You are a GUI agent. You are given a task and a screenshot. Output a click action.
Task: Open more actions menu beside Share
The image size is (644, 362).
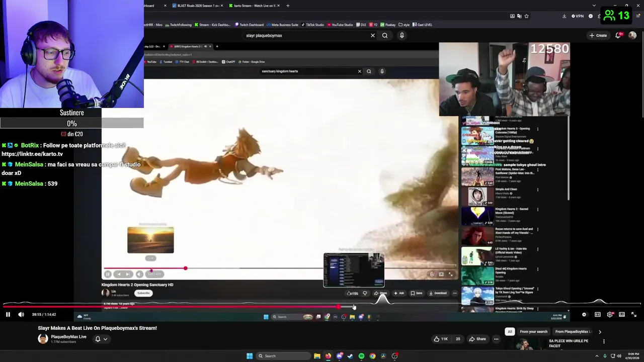[496, 339]
